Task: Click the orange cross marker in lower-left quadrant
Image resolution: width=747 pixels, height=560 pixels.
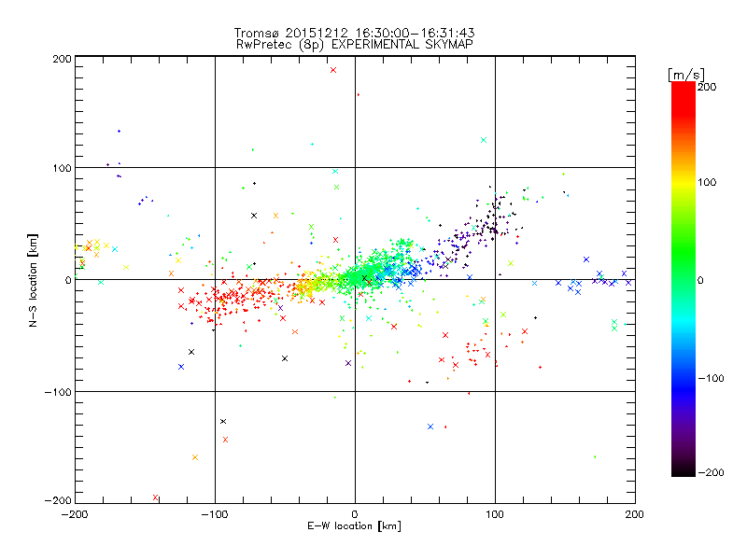Action: 195,457
